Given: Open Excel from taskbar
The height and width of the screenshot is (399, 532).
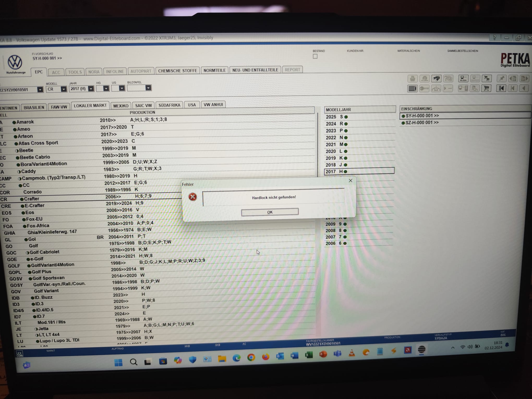Looking at the screenshot, I should point(309,355).
